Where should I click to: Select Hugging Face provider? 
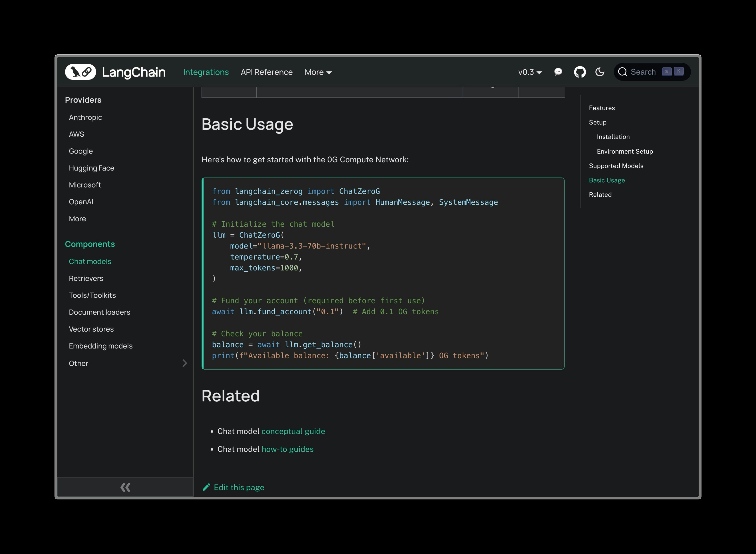91,168
